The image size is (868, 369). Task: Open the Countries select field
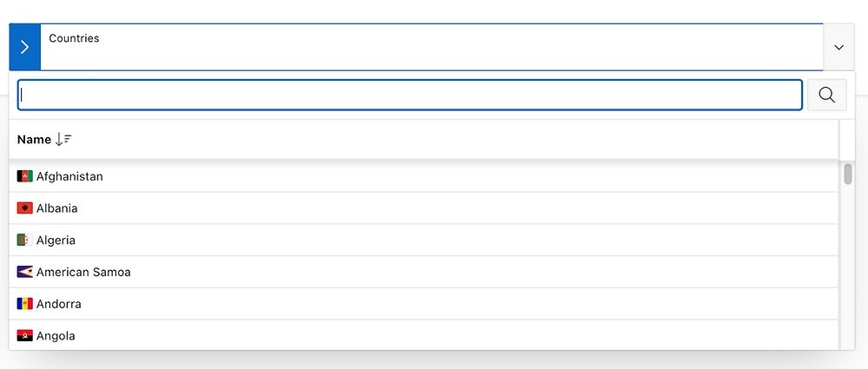[431, 47]
